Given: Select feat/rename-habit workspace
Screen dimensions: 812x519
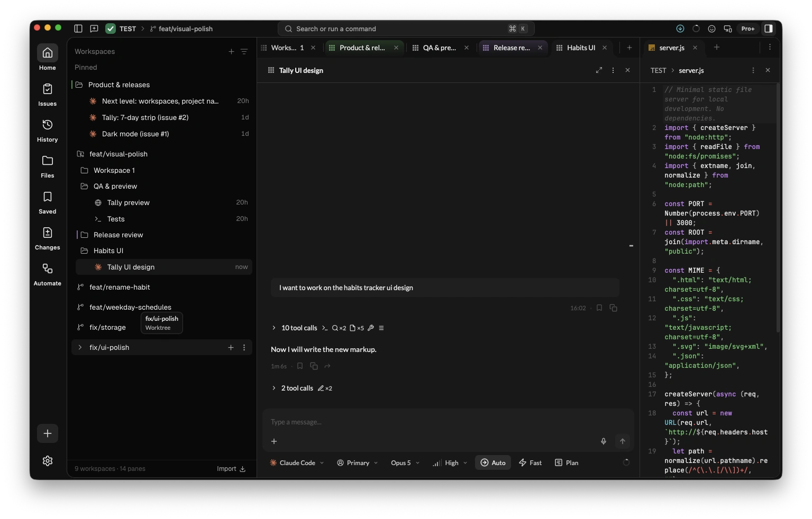Looking at the screenshot, I should (x=162, y=287).
